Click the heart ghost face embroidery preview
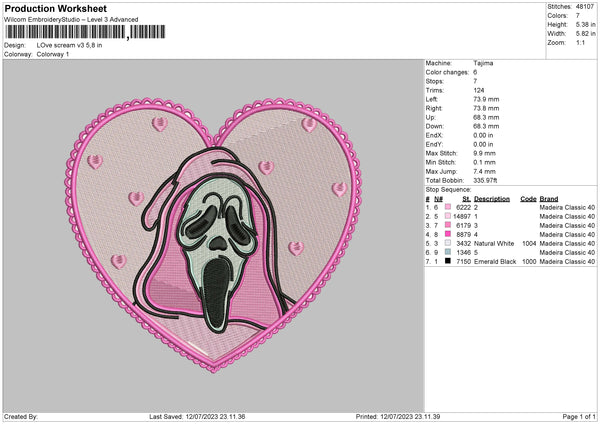Viewport: 600px width, 424px height. coord(214,235)
